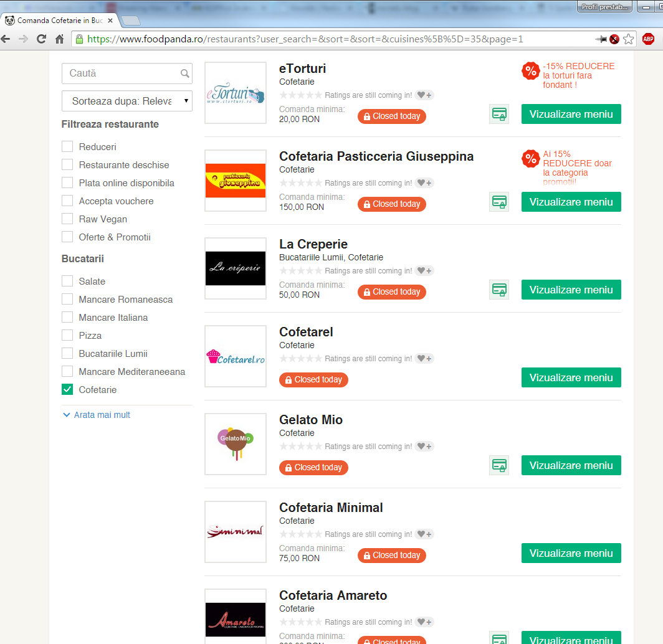
Task: Bookmark page with the star icon
Action: [628, 39]
